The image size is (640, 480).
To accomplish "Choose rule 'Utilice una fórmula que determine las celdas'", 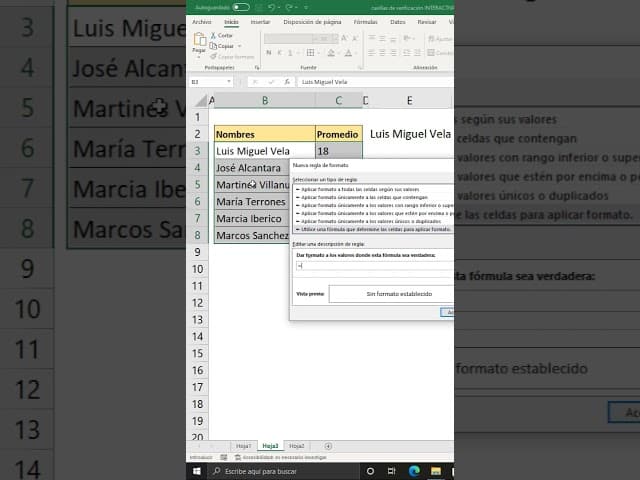I will pos(374,229).
